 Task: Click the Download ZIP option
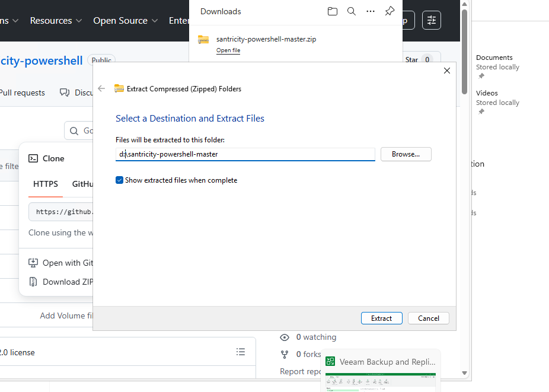coord(61,282)
